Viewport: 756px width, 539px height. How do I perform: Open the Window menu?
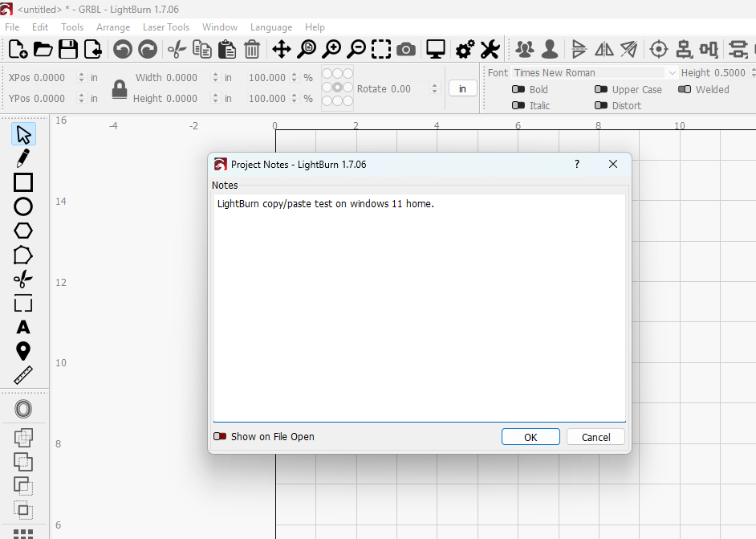[x=220, y=27]
